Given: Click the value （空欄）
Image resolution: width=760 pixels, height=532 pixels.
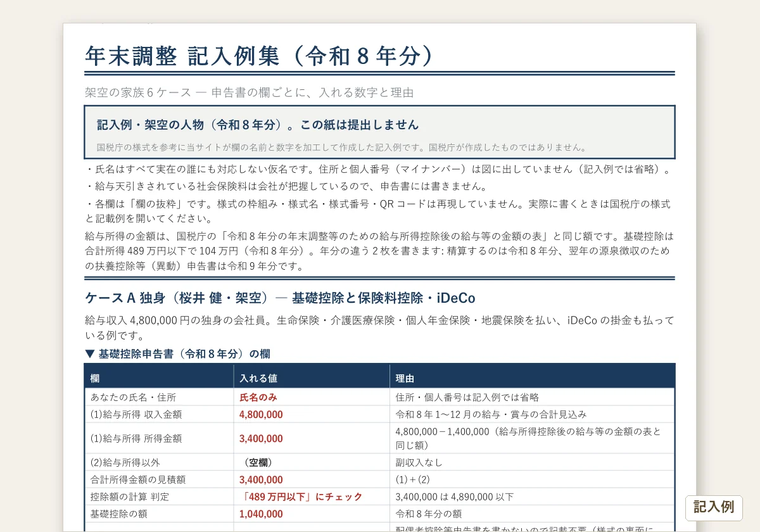Looking at the screenshot, I should pyautogui.click(x=258, y=463).
